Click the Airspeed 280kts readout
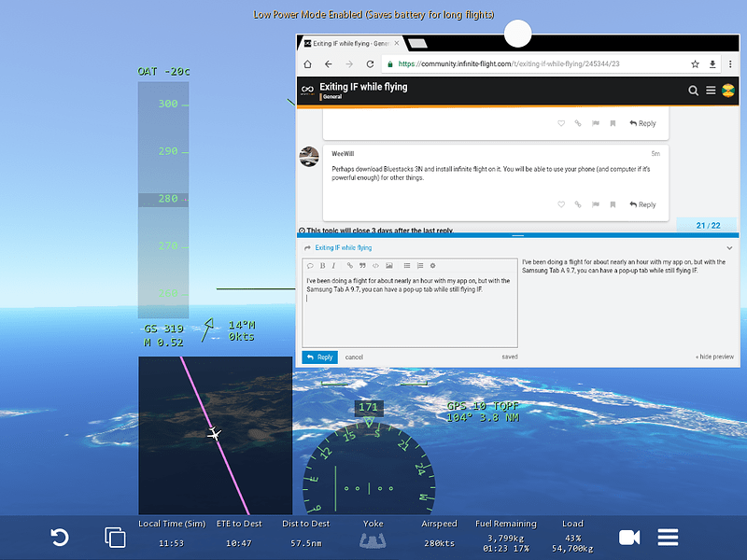Screen dimensions: 747x560 pos(439,534)
